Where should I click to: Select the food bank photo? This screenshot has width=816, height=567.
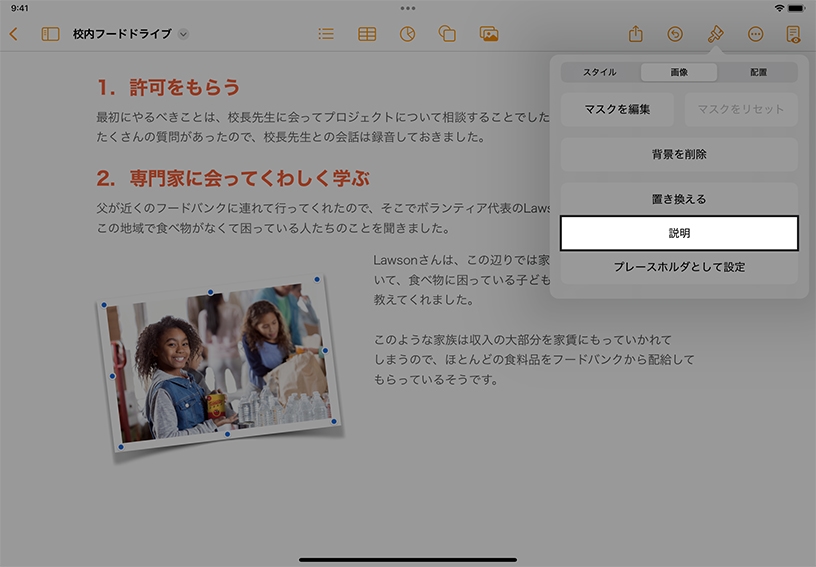[218, 367]
